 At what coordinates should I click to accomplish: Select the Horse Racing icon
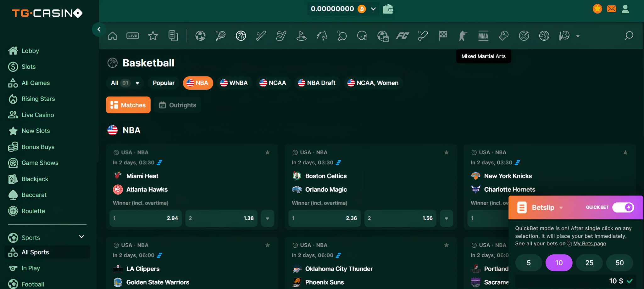point(322,36)
